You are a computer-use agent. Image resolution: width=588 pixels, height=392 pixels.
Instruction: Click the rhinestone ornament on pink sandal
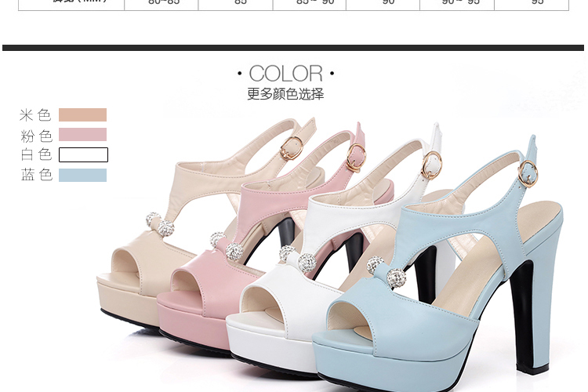click(227, 245)
